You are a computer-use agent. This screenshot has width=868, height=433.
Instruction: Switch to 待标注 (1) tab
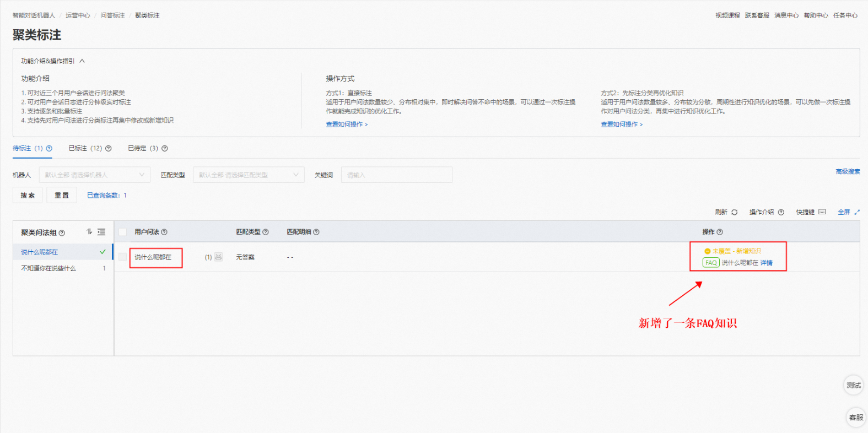click(x=28, y=148)
